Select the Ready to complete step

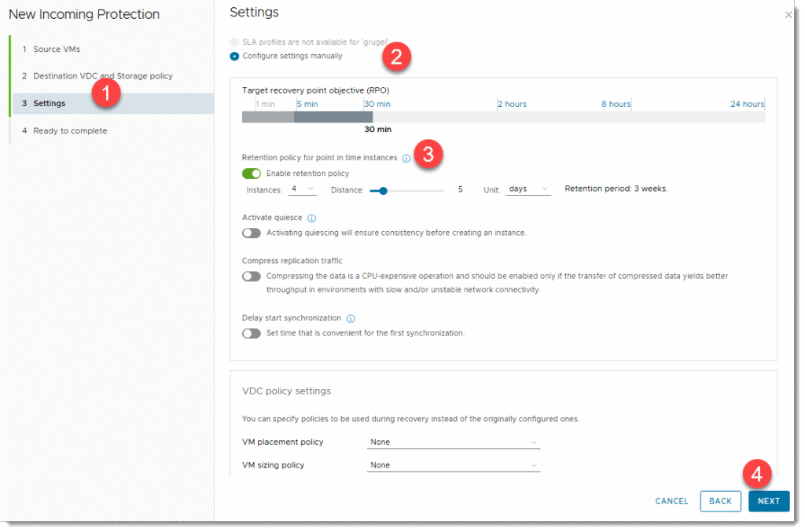click(x=70, y=130)
